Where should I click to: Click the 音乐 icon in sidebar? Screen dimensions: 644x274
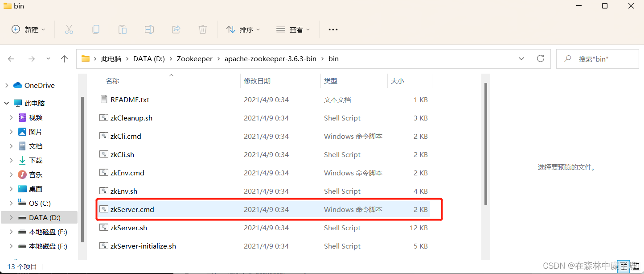(x=22, y=174)
